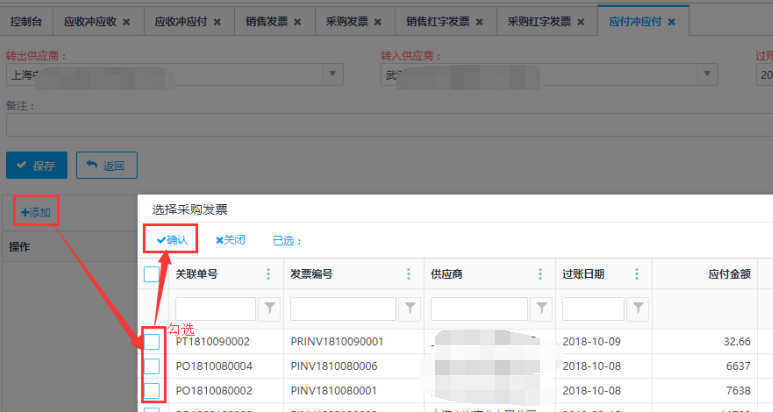Toggle the select-all header checkbox
The width and height of the screenshot is (773, 412).
pos(152,274)
